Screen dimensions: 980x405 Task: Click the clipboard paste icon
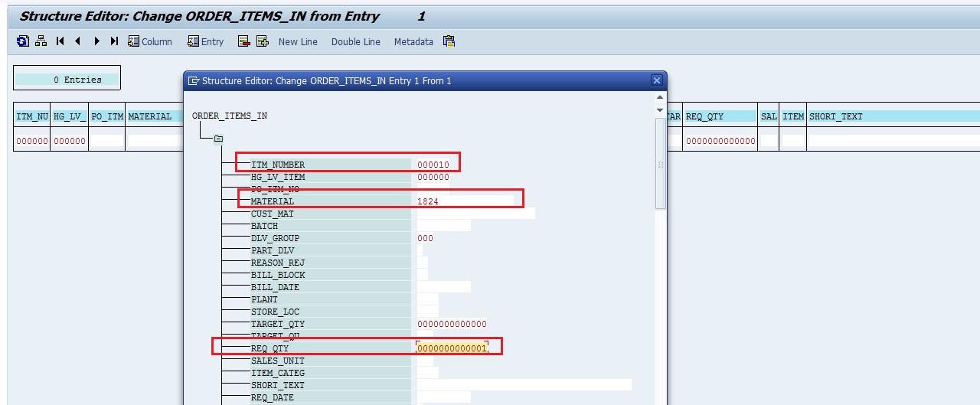coord(449,41)
